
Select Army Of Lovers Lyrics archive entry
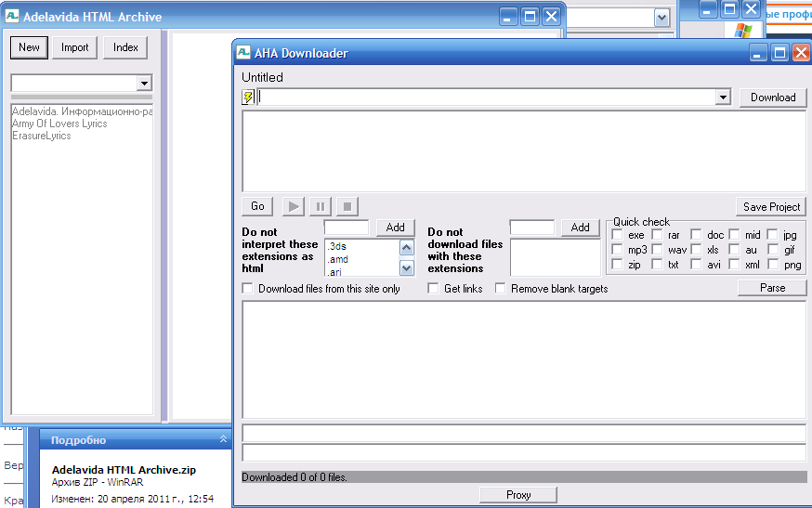click(x=59, y=124)
